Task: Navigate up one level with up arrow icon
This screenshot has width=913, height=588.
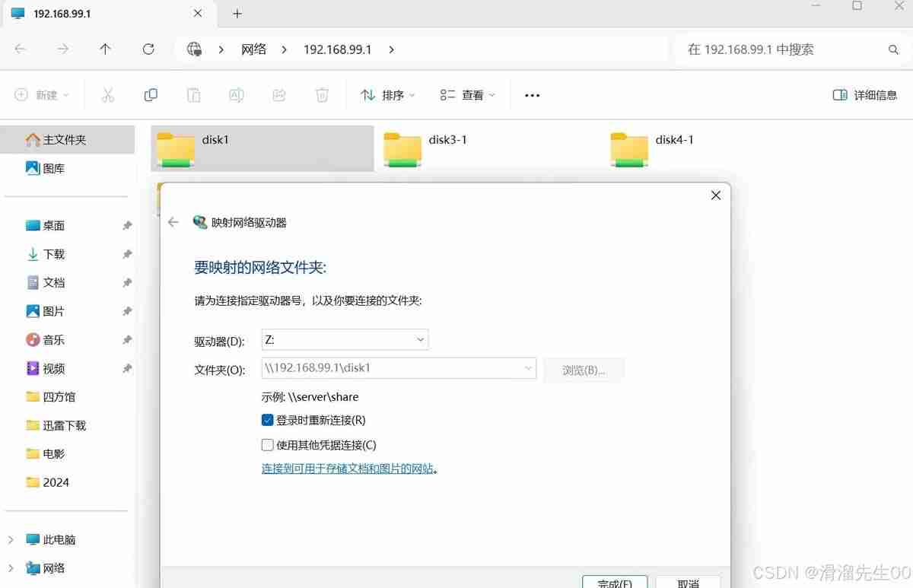Action: point(105,49)
